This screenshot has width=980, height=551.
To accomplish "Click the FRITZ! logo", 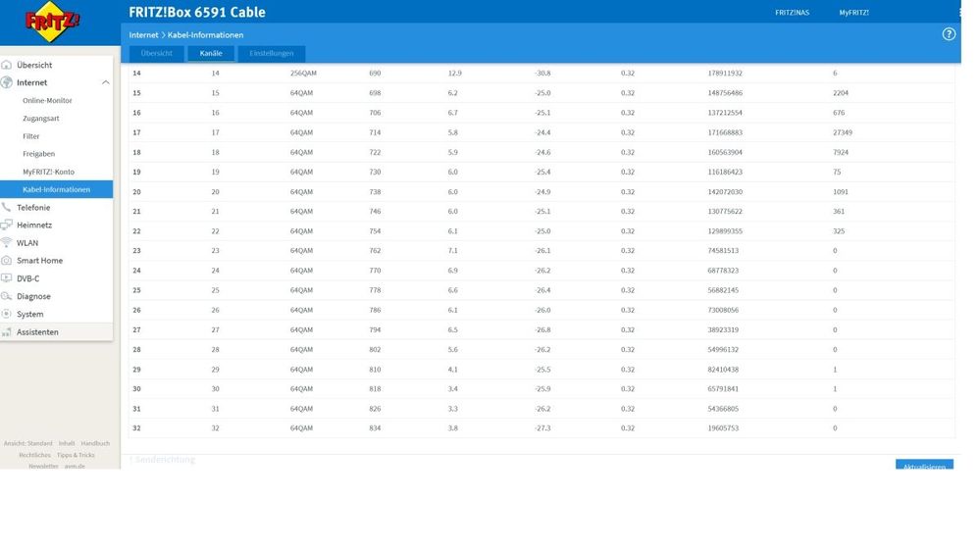I will point(53,22).
